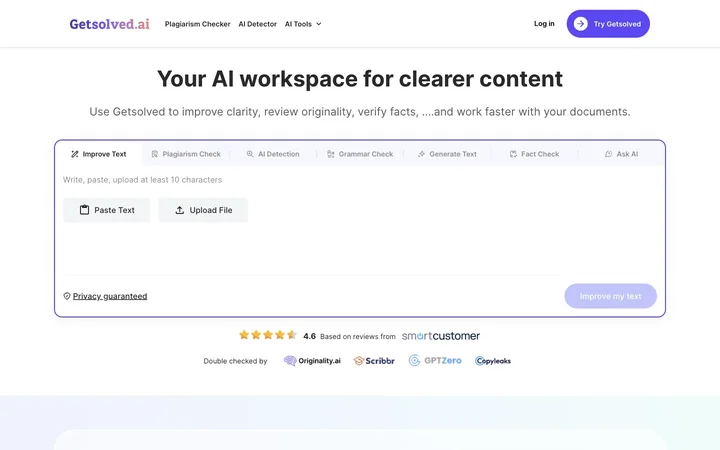Click the five-star rating icons
720x450 pixels.
(268, 335)
